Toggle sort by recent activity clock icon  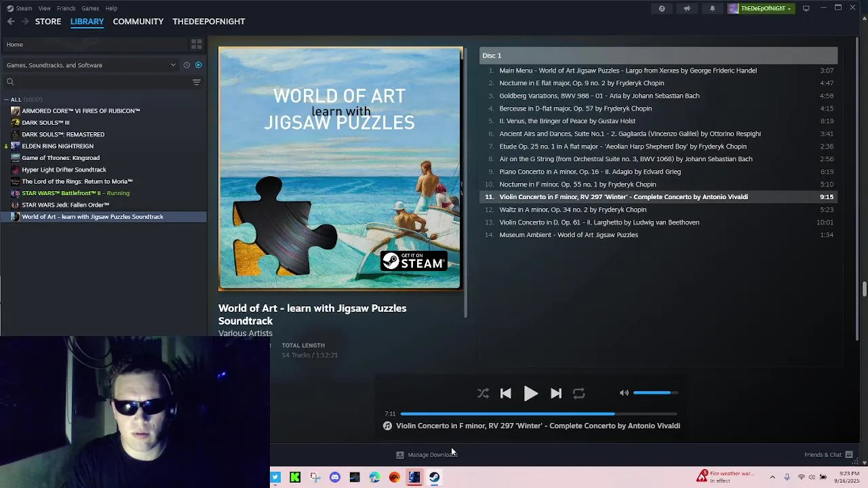tap(186, 65)
